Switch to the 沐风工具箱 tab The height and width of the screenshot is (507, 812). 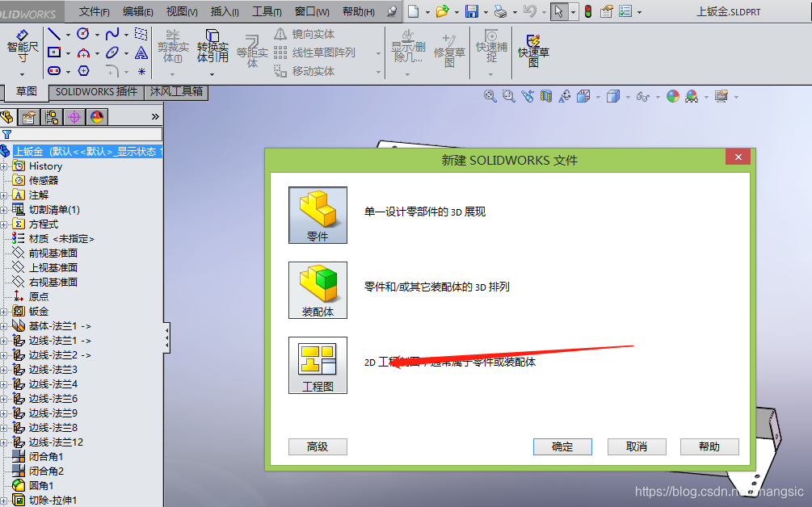[176, 92]
